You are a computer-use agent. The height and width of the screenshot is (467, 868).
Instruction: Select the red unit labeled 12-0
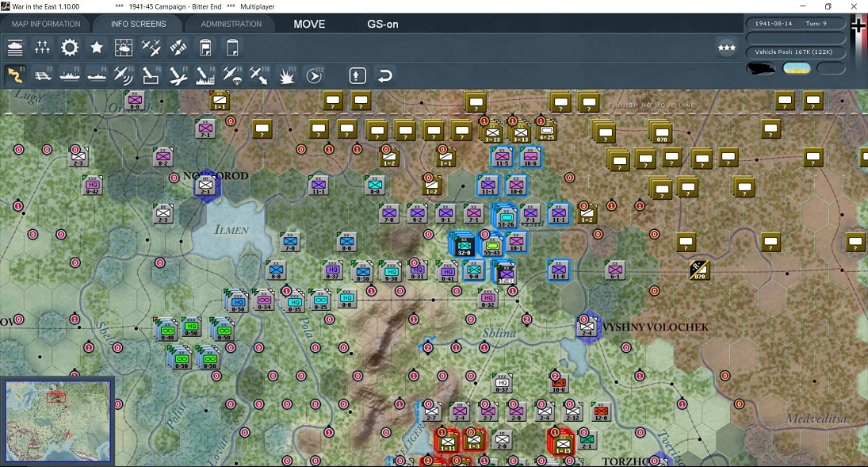coord(601,411)
